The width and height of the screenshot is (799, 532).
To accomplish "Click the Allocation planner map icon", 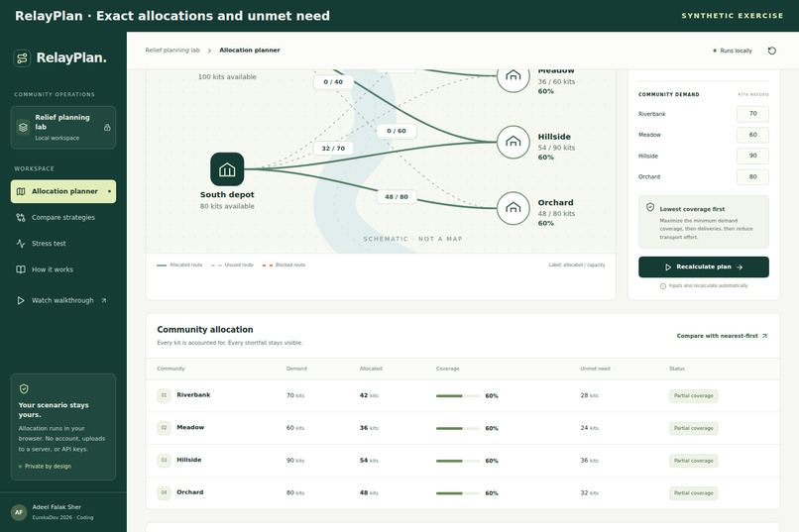I will click(x=21, y=191).
